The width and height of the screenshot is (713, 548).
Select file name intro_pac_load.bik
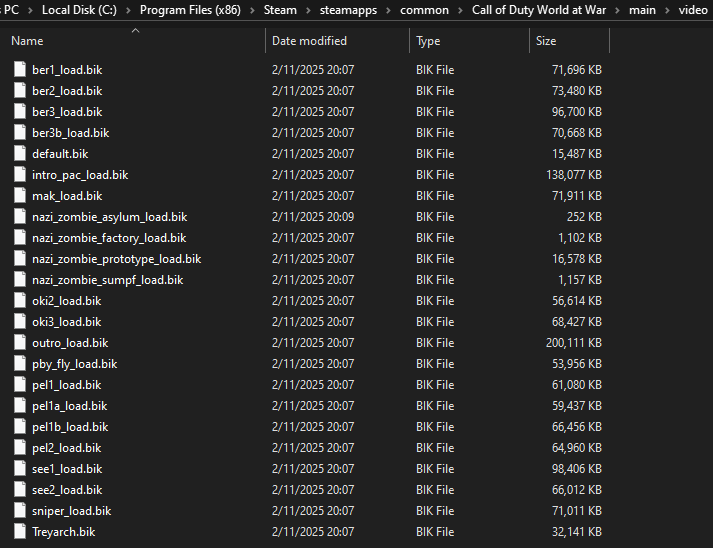coord(80,175)
